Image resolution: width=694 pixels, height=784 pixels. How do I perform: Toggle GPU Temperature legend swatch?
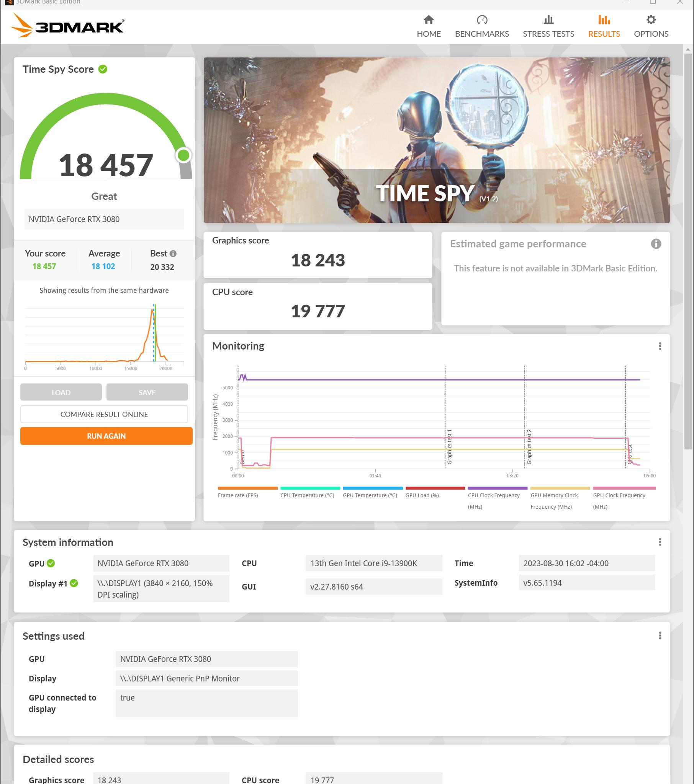point(373,488)
